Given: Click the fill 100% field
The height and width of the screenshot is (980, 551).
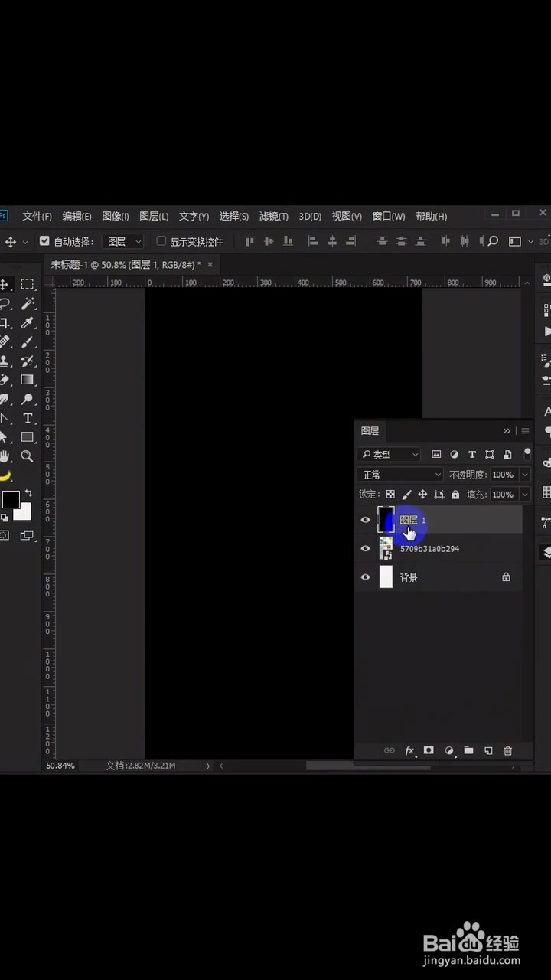Looking at the screenshot, I should coord(503,495).
